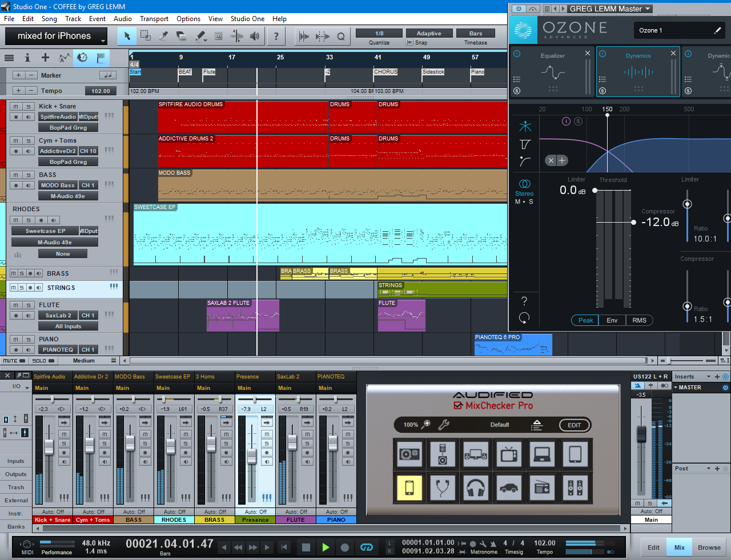Screen dimensions: 731x560
Task: Switch to the Browse view tab
Action: click(x=709, y=547)
